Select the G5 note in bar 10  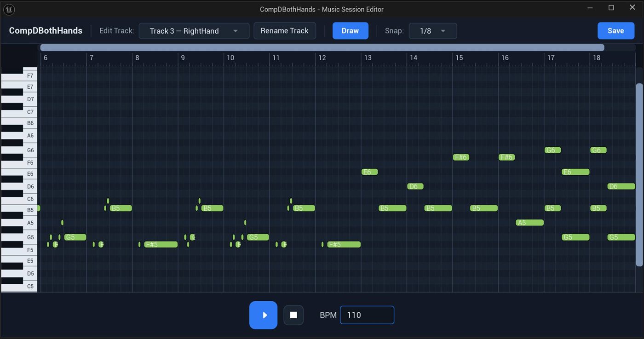258,237
